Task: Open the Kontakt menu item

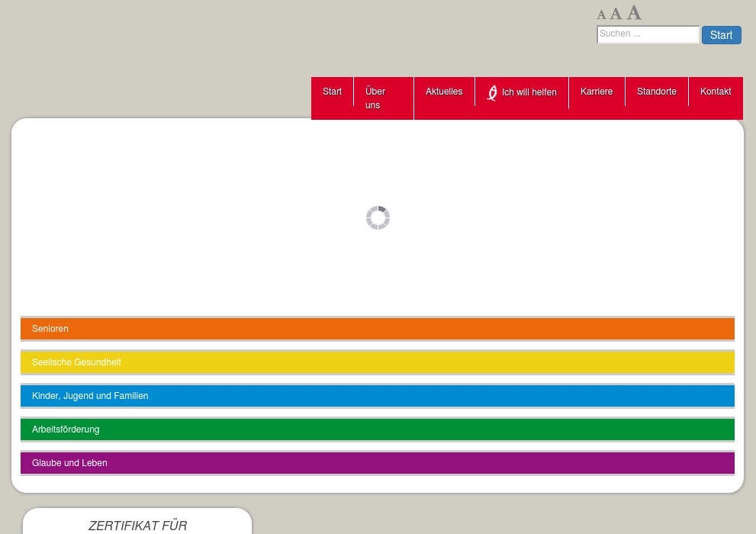Action: [716, 92]
